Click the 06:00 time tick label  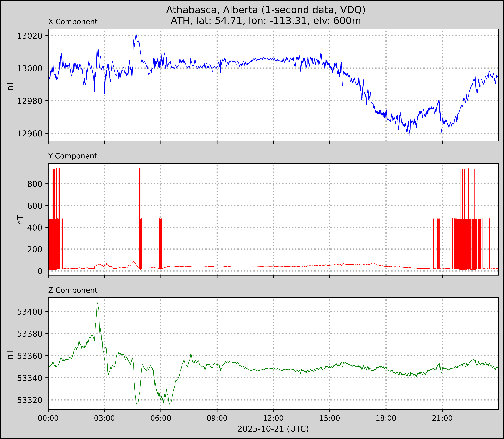tap(161, 418)
